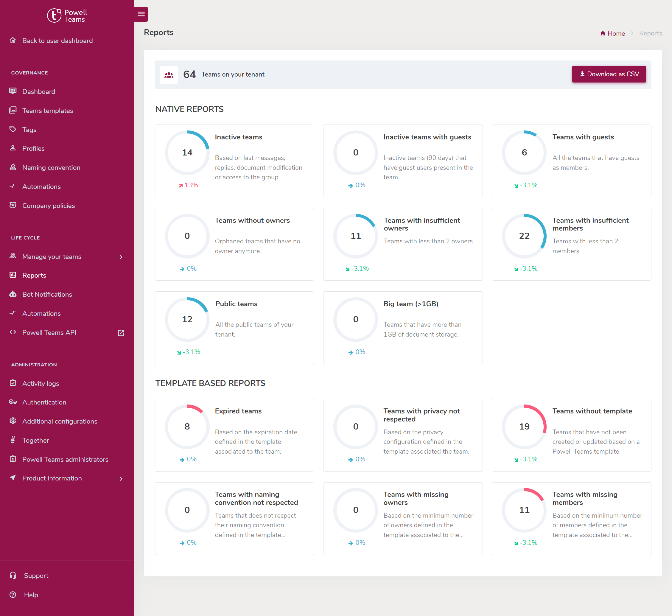Click the external link icon beside Powell Teams API

tap(121, 333)
